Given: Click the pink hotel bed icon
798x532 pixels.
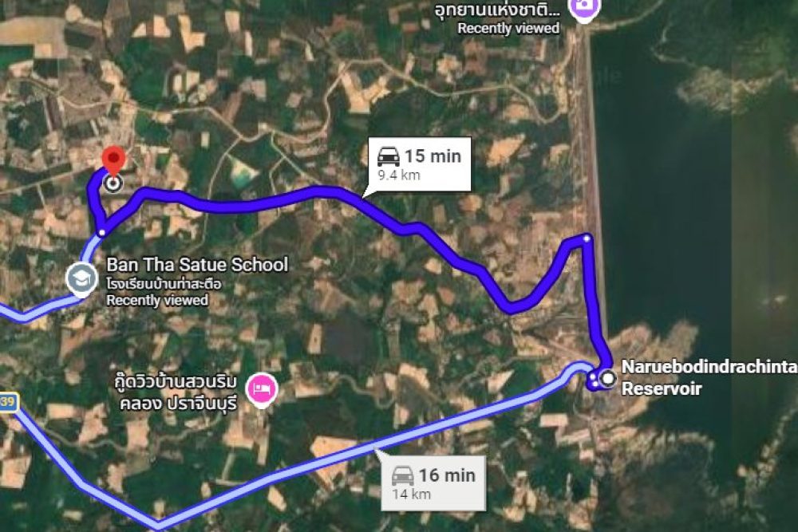Looking at the screenshot, I should coord(262,389).
